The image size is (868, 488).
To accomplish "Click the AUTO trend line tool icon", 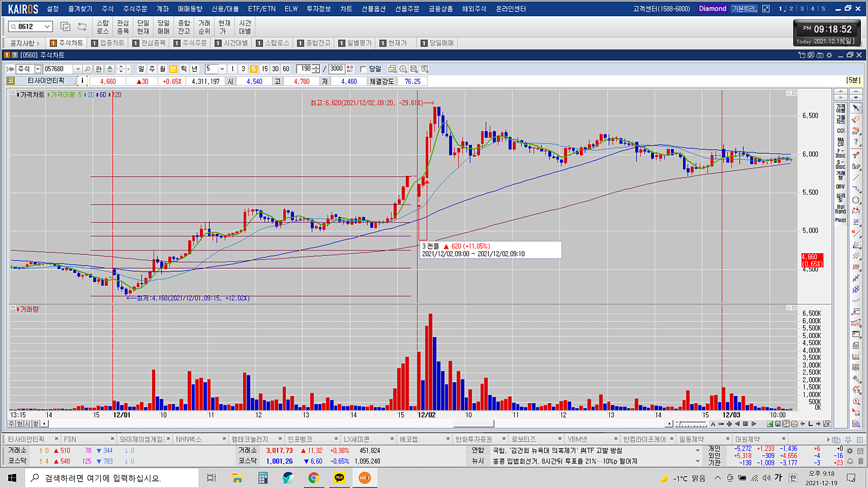I will tap(856, 323).
